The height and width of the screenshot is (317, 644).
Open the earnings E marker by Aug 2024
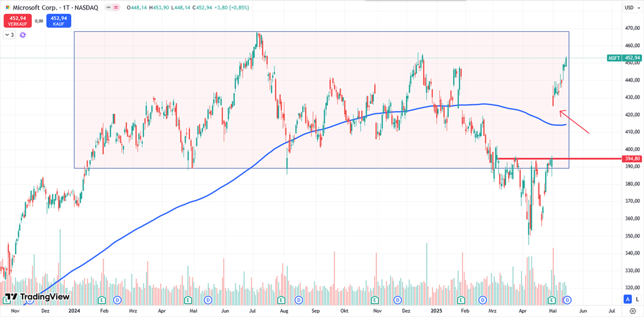pos(282,300)
